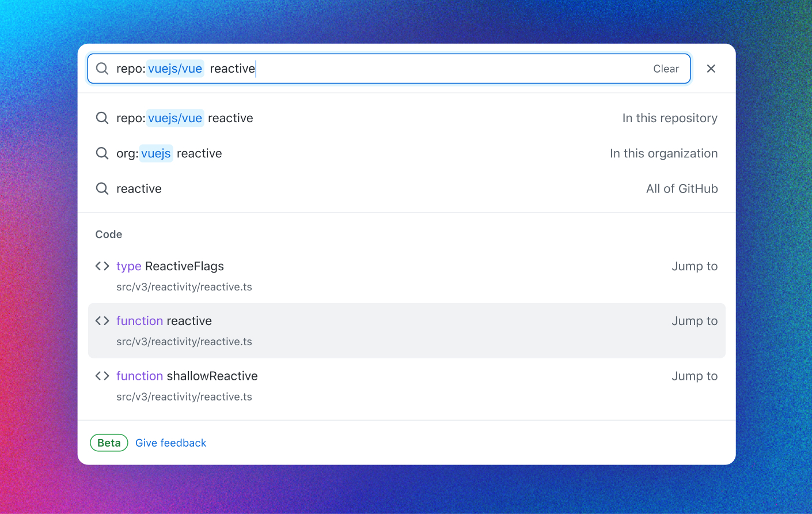Click 'In this organization' scope label
The height and width of the screenshot is (514, 812).
(663, 153)
